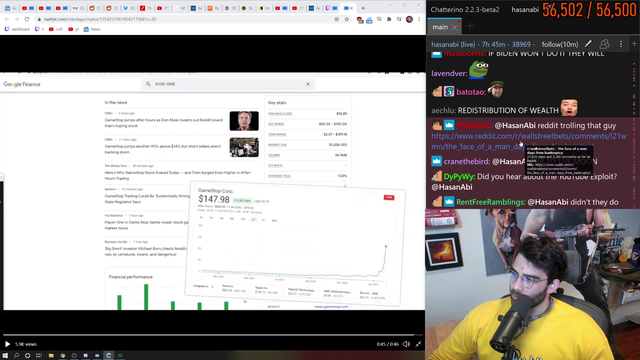The width and height of the screenshot is (640, 360).
Task: Click username RentFreeRamblings in chat
Action: click(491, 202)
